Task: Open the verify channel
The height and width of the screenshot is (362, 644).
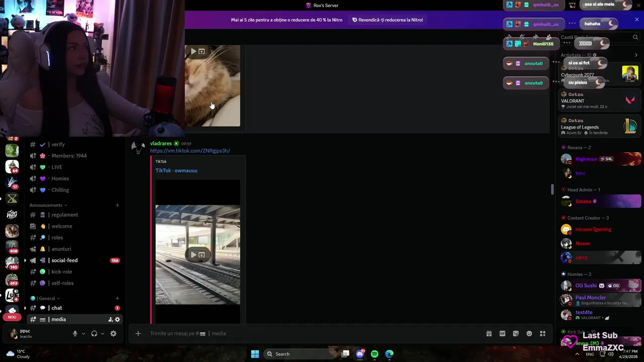Action: click(74, 144)
